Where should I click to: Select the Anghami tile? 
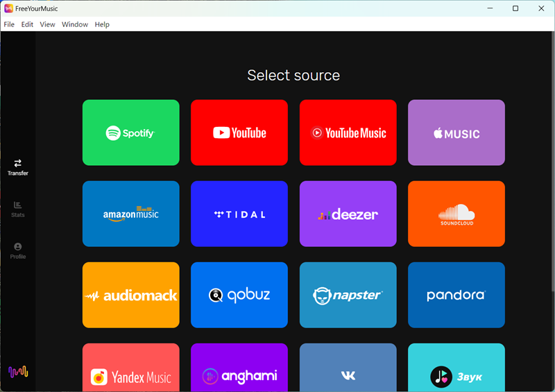click(x=239, y=368)
